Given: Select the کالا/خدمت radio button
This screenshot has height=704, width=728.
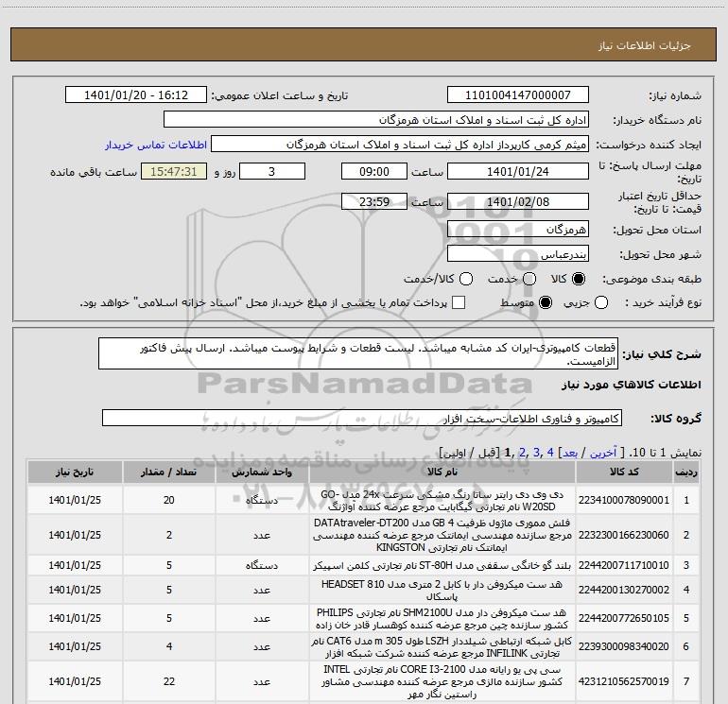Looking at the screenshot, I should 466,279.
